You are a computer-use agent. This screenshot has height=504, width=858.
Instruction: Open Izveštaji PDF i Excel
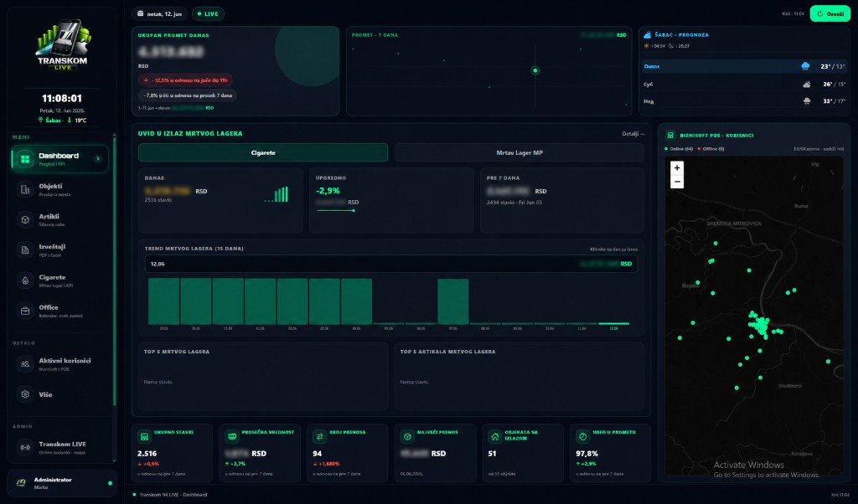pos(59,250)
